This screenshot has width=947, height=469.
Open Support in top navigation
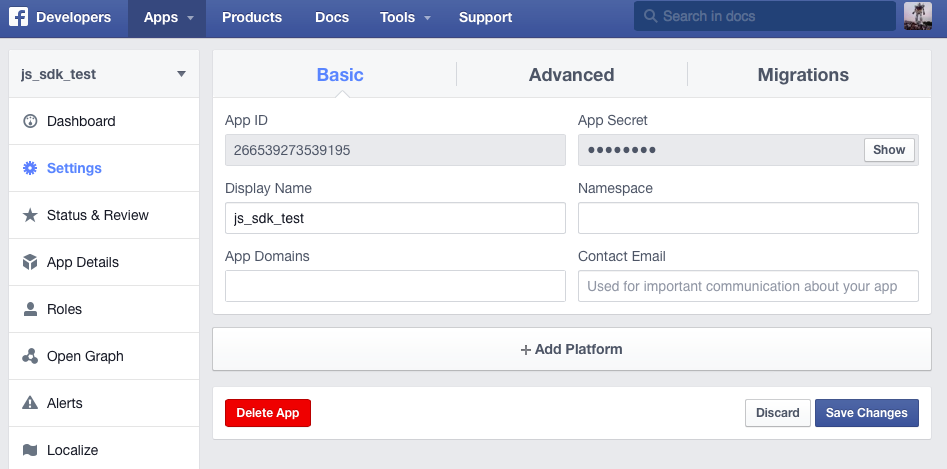[485, 18]
